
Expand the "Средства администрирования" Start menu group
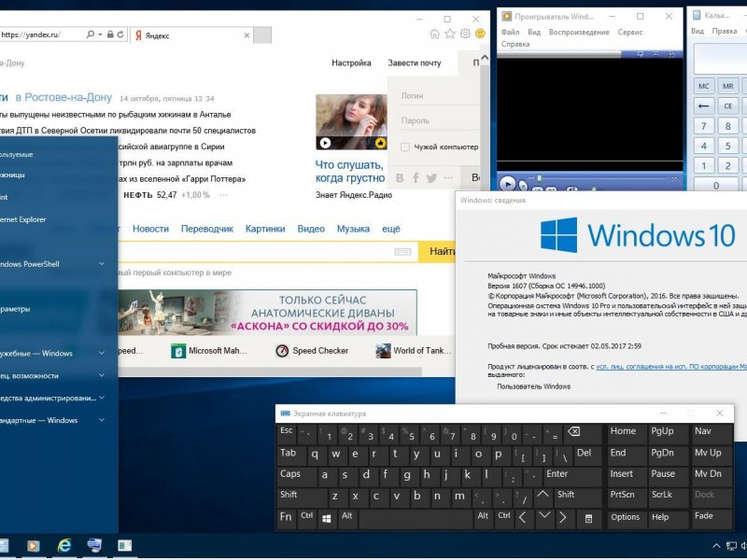[x=102, y=398]
